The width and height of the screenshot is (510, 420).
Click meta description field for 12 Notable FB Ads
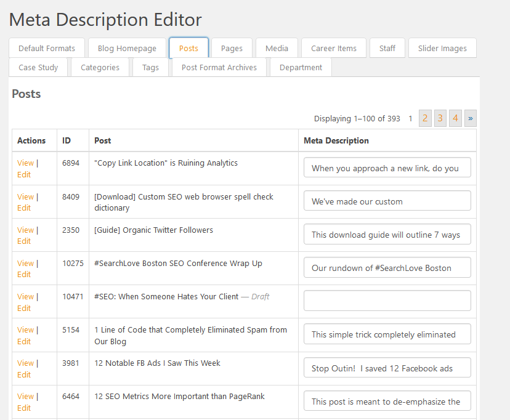click(387, 368)
